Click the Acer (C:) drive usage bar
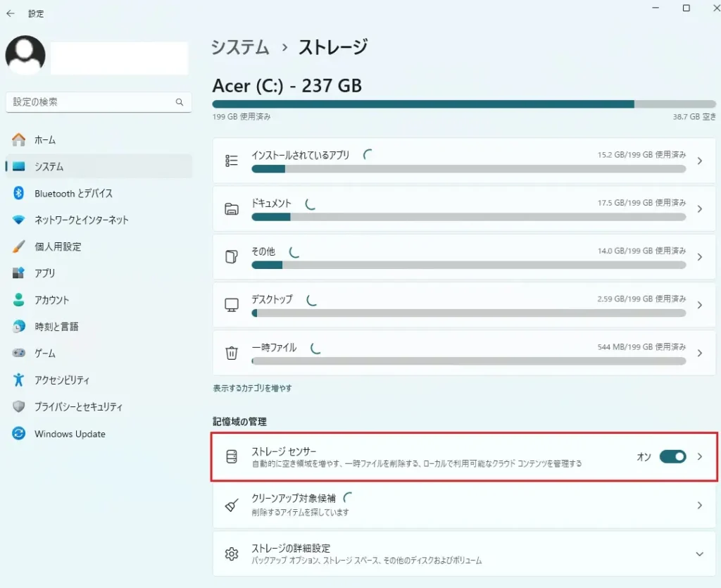This screenshot has width=721, height=588. [464, 104]
